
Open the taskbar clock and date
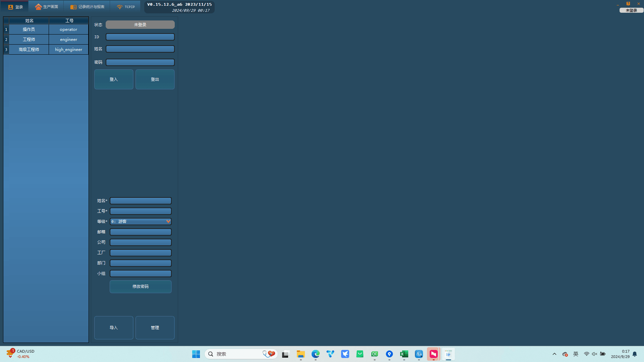click(620, 354)
